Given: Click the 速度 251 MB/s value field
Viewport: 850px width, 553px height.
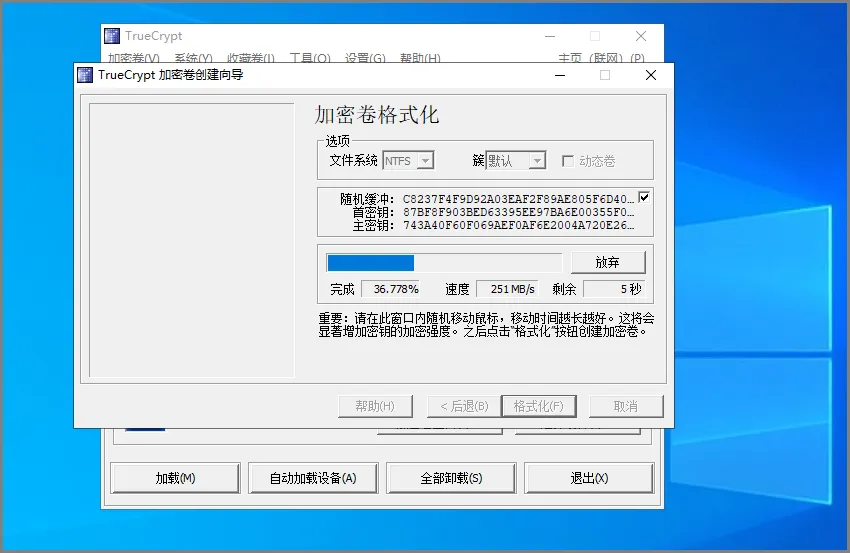Looking at the screenshot, I should click(x=507, y=289).
